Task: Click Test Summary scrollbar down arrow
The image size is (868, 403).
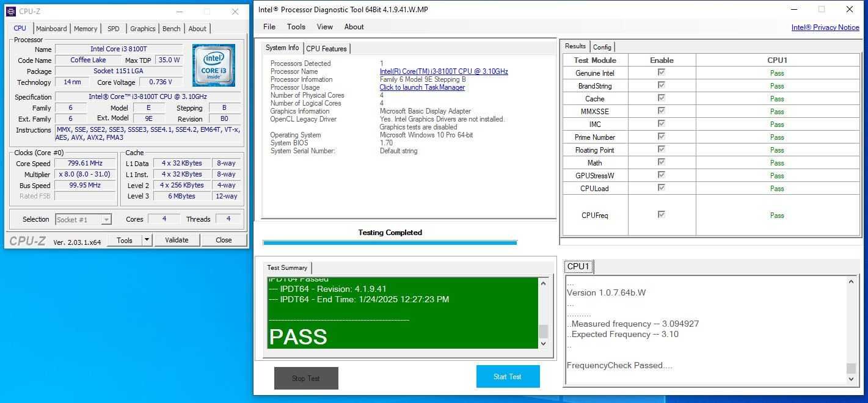Action: tap(543, 343)
